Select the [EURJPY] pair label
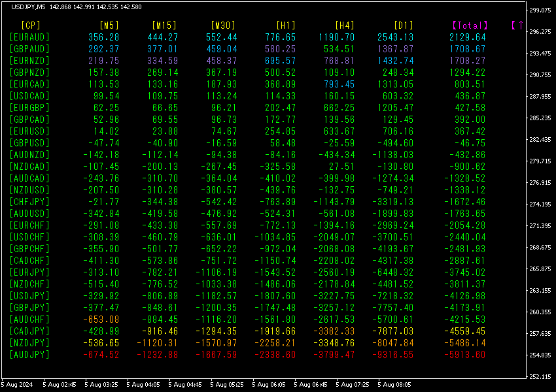 pos(29,272)
